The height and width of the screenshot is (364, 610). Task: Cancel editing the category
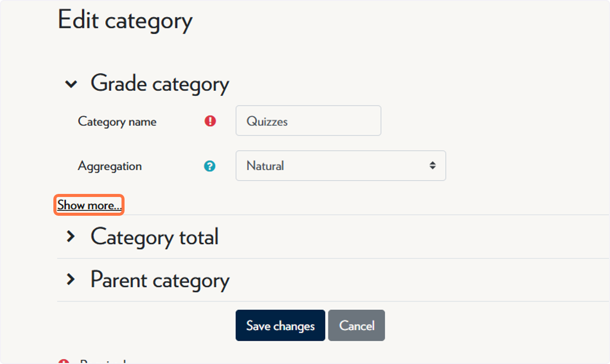point(356,325)
